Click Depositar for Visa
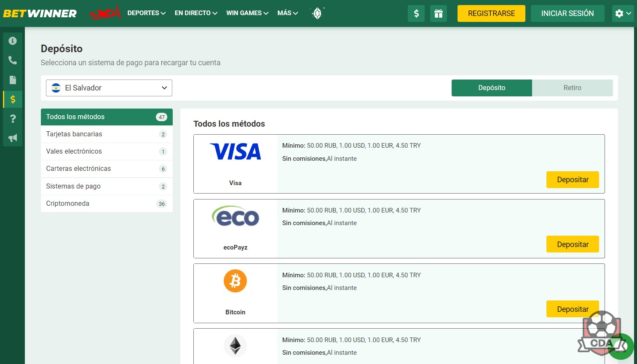 click(573, 180)
